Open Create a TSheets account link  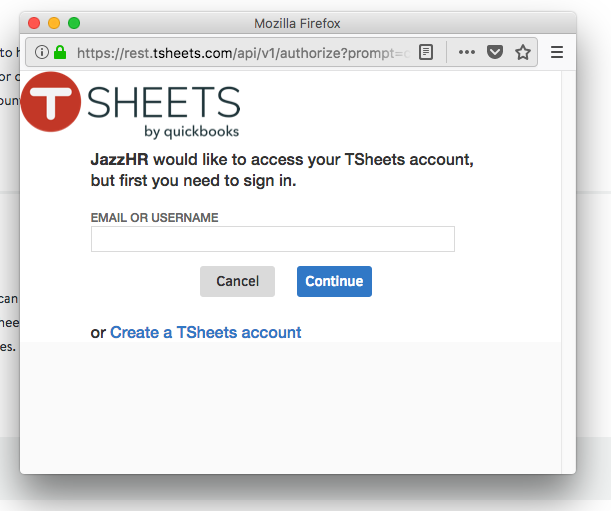click(206, 332)
